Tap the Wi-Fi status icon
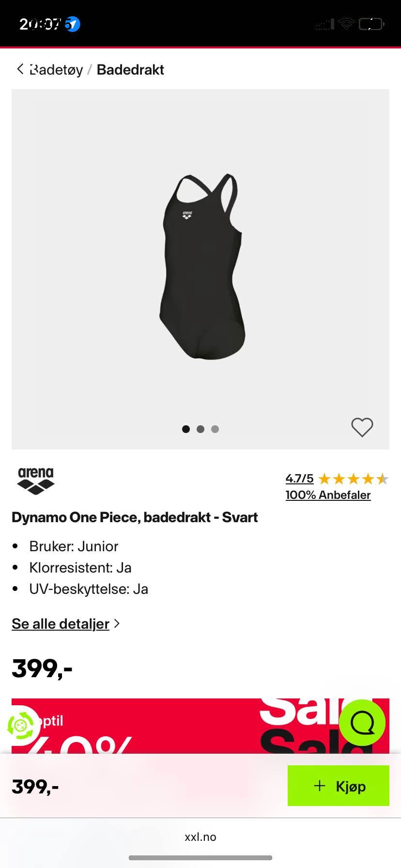 (346, 24)
